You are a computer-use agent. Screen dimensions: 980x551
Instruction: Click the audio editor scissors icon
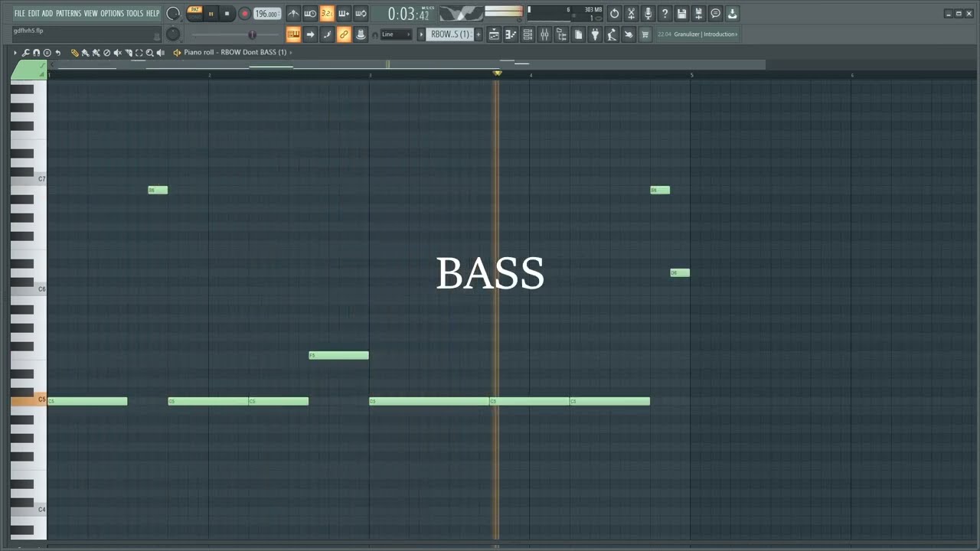[631, 14]
